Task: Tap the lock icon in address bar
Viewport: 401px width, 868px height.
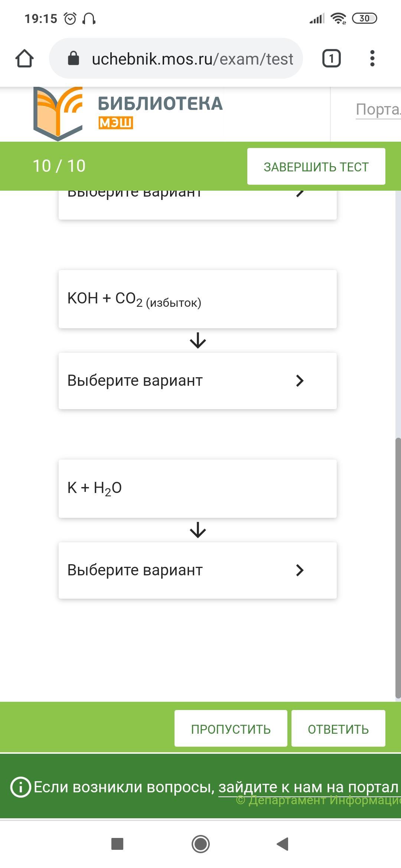Action: pyautogui.click(x=74, y=58)
